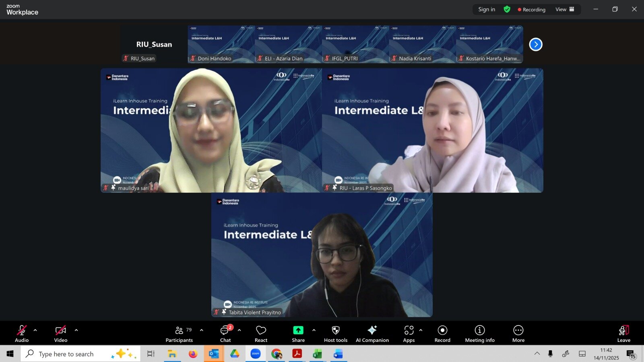
Task: Expand the audio options arrow
Action: click(35, 330)
